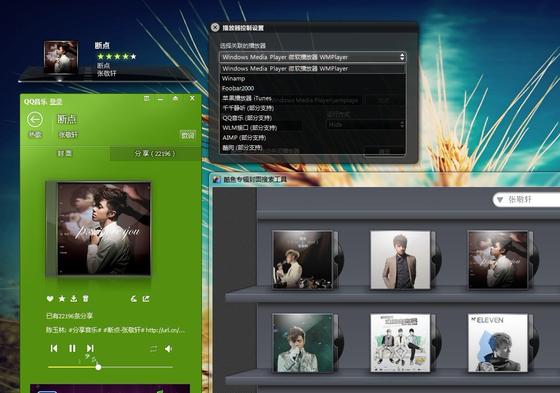560x393 pixels.
Task: Mute the volume speaker icon
Action: [x=169, y=348]
